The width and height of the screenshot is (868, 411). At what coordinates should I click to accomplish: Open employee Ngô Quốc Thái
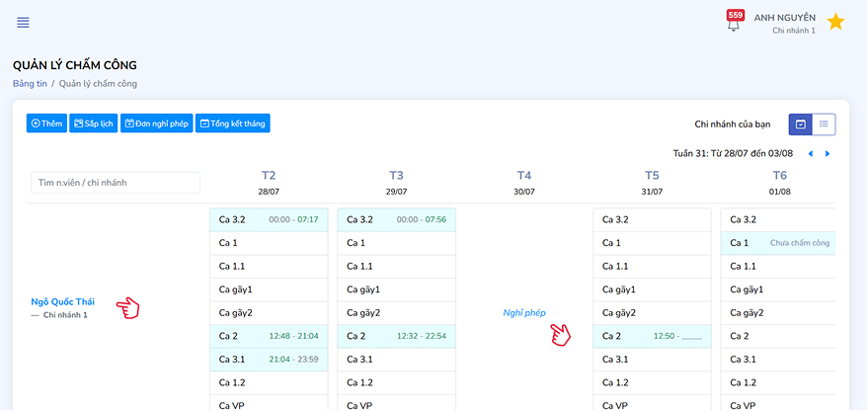pyautogui.click(x=63, y=301)
